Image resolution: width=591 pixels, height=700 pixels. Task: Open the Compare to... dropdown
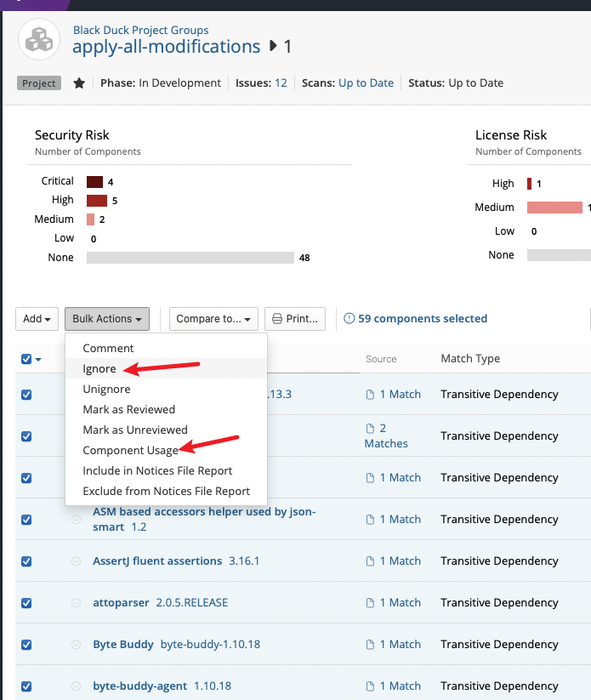pos(213,319)
